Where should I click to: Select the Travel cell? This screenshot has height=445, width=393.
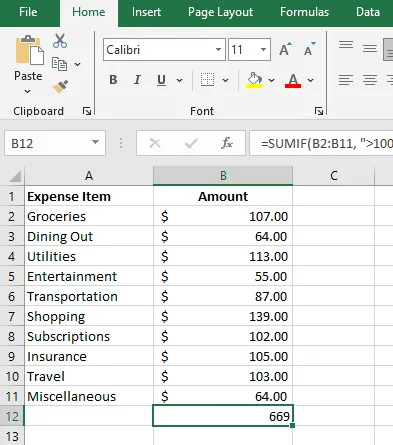(x=89, y=376)
